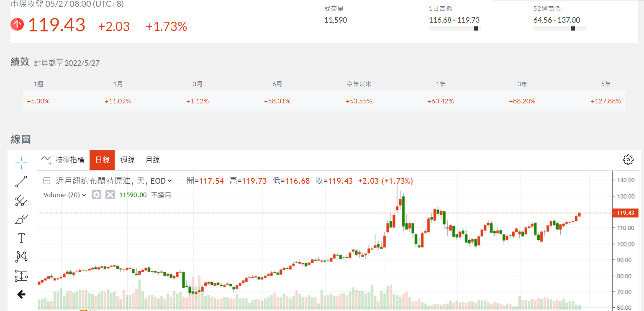Screen dimensions: 644x311
Task: Select the crosshair cursor tool
Action: 21,162
